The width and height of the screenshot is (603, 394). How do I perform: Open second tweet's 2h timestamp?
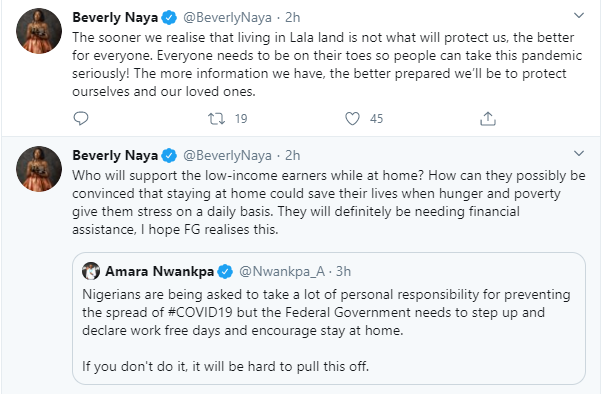pos(293,155)
